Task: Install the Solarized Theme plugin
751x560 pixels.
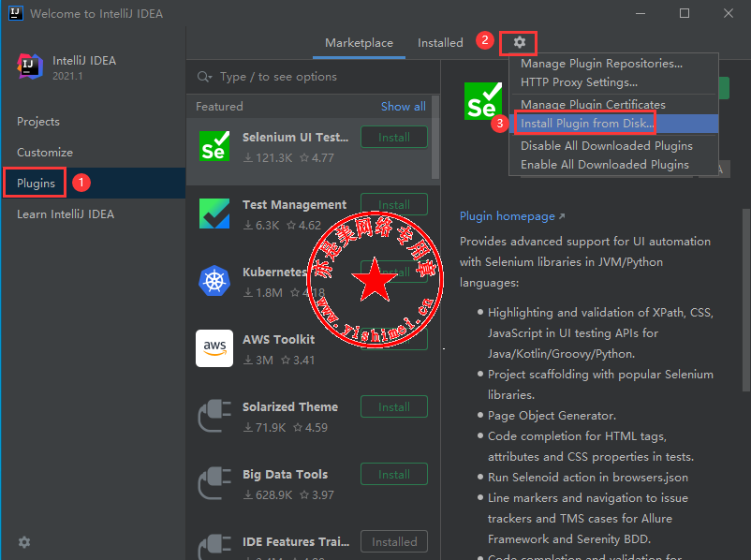Action: pos(393,407)
